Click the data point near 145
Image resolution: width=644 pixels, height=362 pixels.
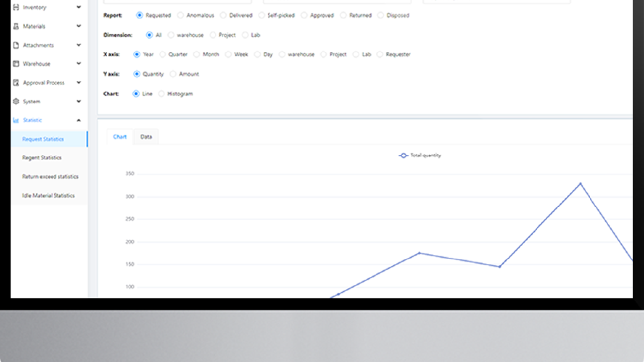499,267
